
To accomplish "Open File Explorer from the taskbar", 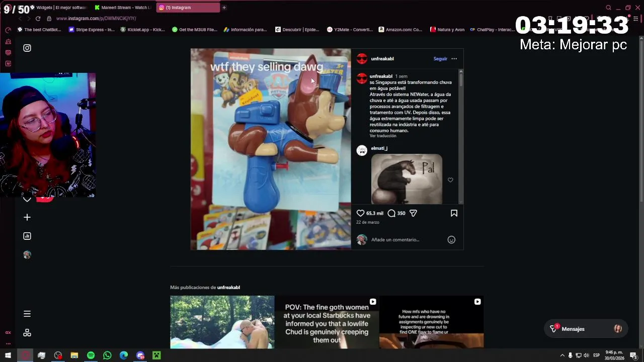I will coord(74,355).
